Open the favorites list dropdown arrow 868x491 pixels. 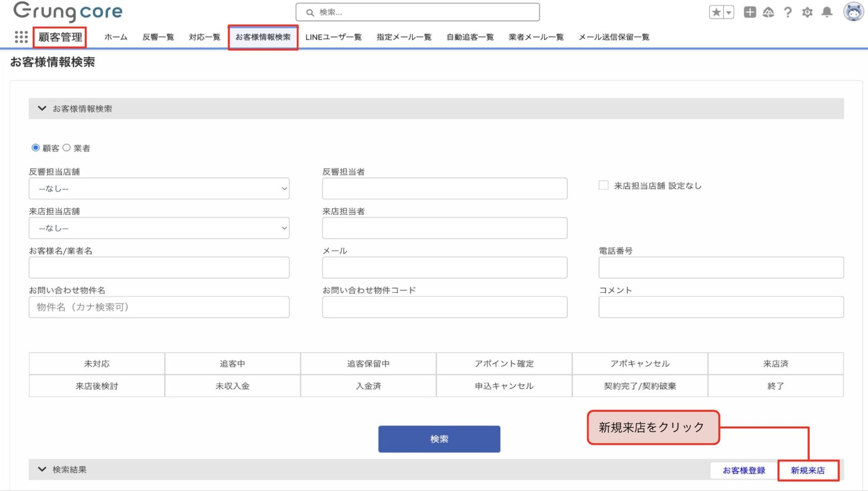728,12
